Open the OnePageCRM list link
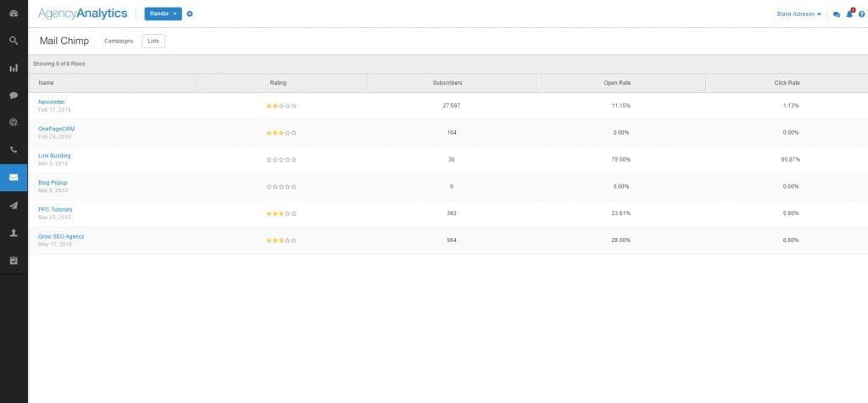This screenshot has height=403, width=868. [x=57, y=129]
